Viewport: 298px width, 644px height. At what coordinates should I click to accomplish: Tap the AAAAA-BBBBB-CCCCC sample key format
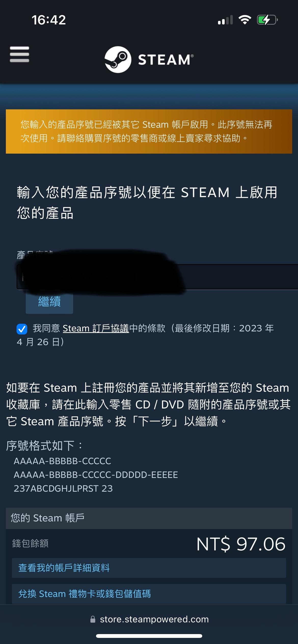click(62, 461)
